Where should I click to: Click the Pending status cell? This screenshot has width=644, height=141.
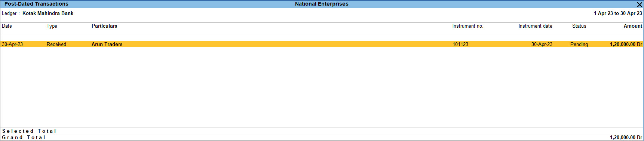579,44
